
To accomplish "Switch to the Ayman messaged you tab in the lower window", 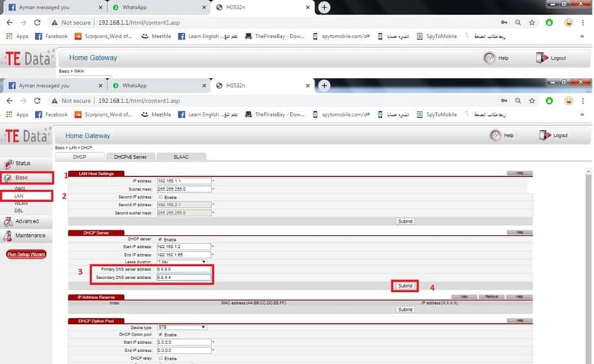I will point(55,85).
